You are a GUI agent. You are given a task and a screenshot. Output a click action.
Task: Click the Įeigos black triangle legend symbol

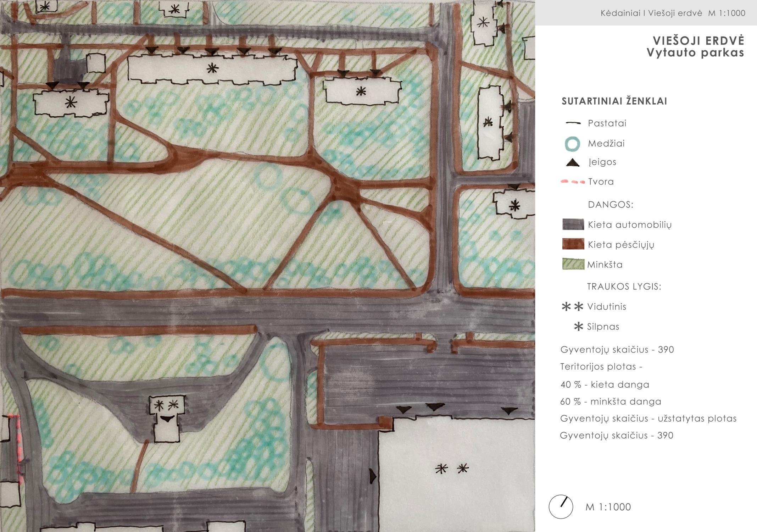tap(572, 163)
